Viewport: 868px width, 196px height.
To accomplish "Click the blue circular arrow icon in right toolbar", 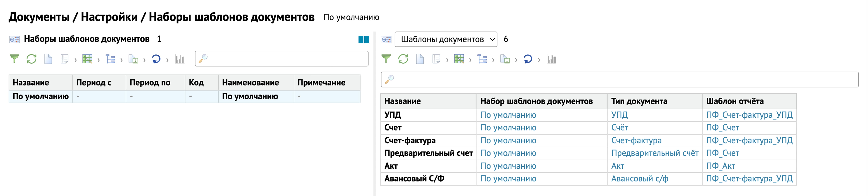I will [x=528, y=59].
